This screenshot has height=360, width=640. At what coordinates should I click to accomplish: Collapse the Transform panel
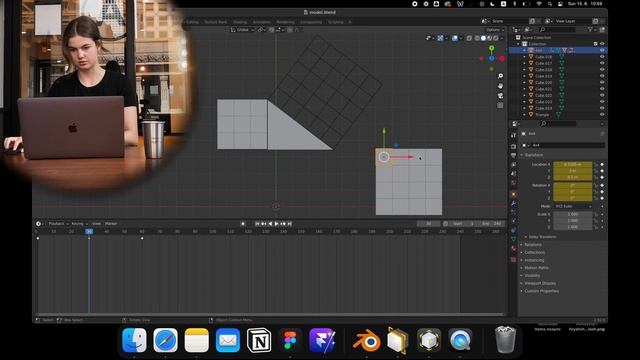click(533, 155)
